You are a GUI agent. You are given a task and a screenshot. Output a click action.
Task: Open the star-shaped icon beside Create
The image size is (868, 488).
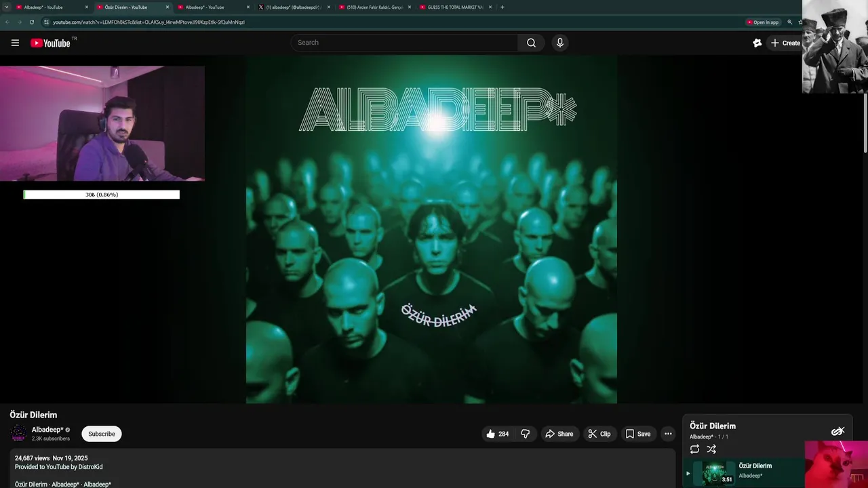757,43
